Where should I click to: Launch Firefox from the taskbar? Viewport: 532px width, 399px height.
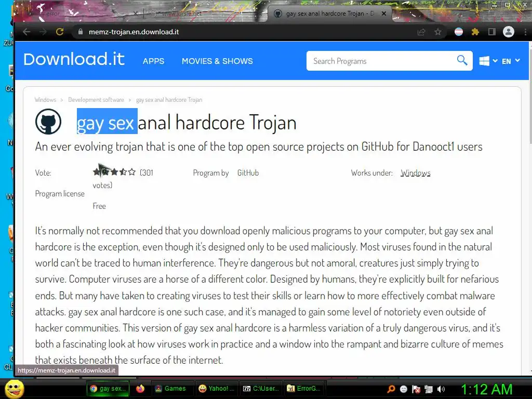coord(140,389)
